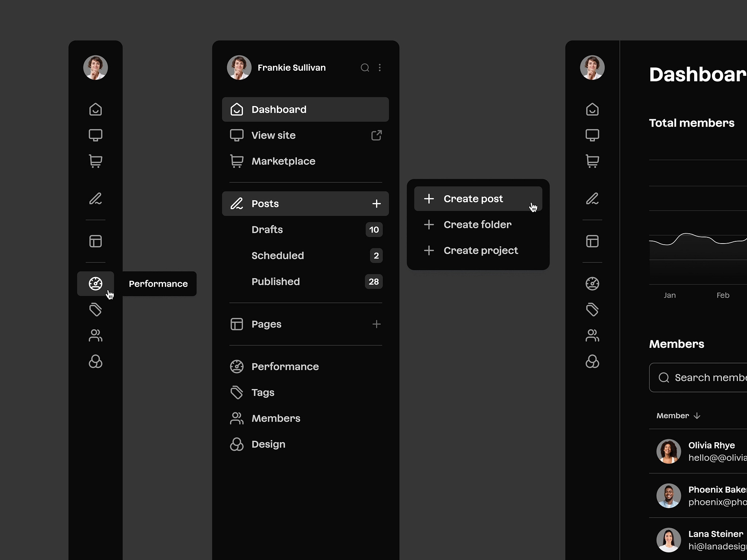Open Published posts with 28 badge
This screenshot has height=560, width=747.
point(276,281)
